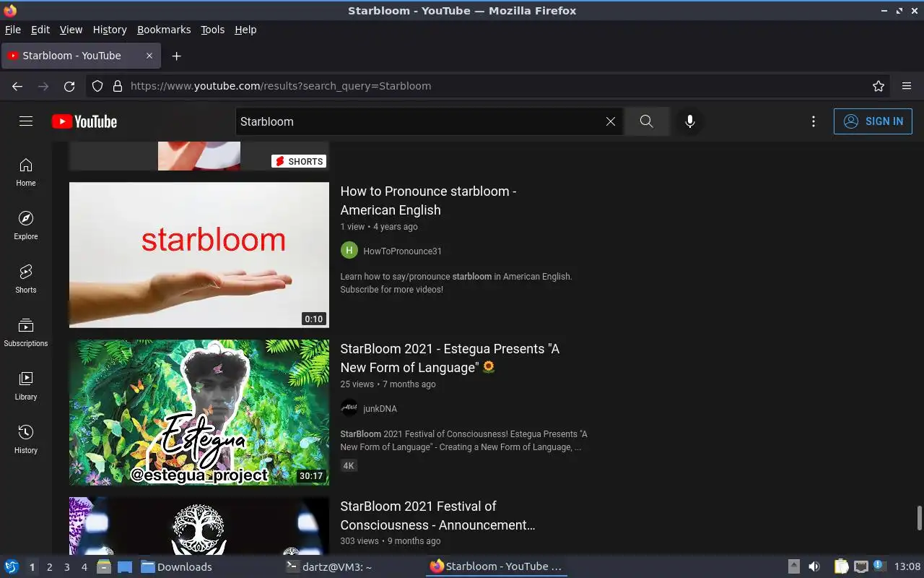
Task: Select the Starbloom - YouTube tab
Action: click(x=81, y=56)
